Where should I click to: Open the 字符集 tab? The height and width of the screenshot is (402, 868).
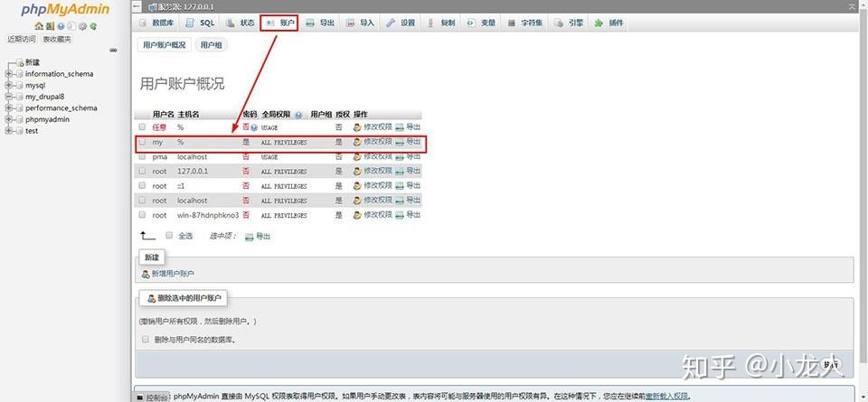(526, 23)
